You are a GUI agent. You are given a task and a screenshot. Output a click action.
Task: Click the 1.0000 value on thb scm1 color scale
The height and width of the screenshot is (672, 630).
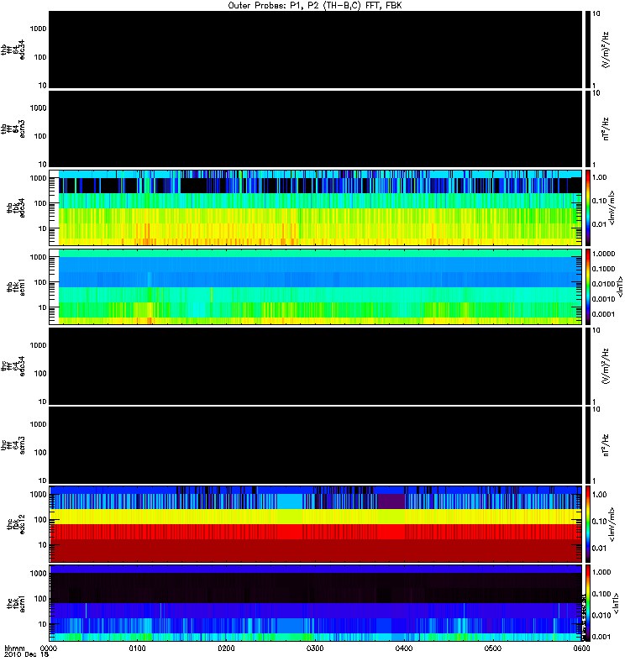(x=603, y=254)
